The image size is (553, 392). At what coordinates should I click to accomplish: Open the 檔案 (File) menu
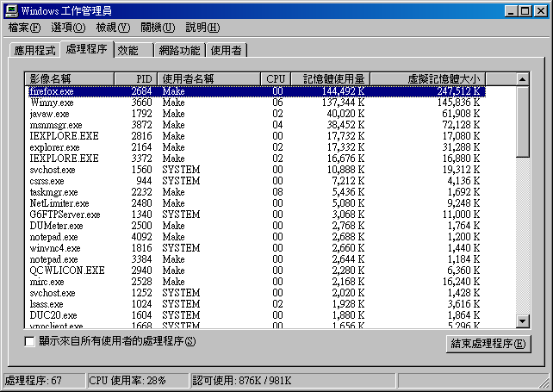pyautogui.click(x=23, y=28)
